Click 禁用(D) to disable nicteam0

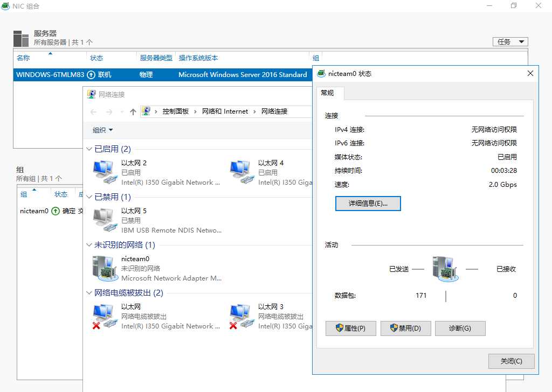pyautogui.click(x=405, y=328)
